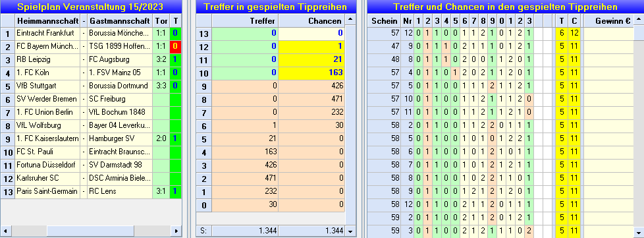
Task: Click Treffer row header 13
Action: tap(203, 34)
